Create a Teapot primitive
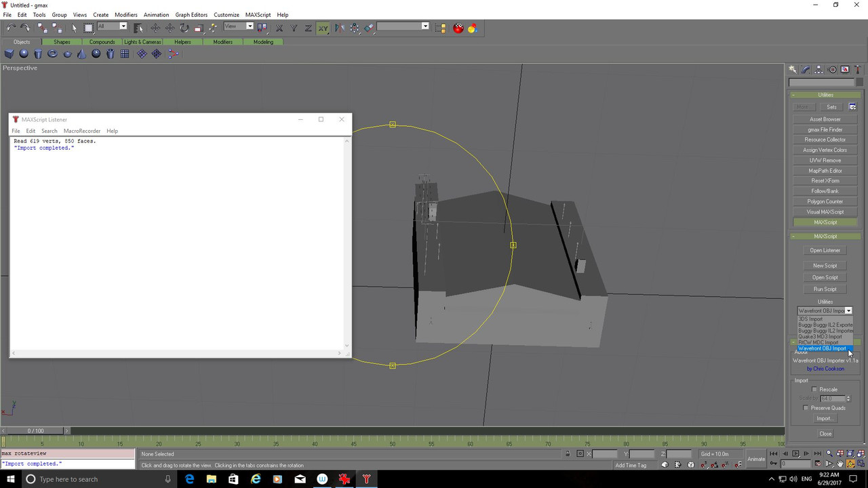Viewport: 868px width, 488px height. coord(67,54)
